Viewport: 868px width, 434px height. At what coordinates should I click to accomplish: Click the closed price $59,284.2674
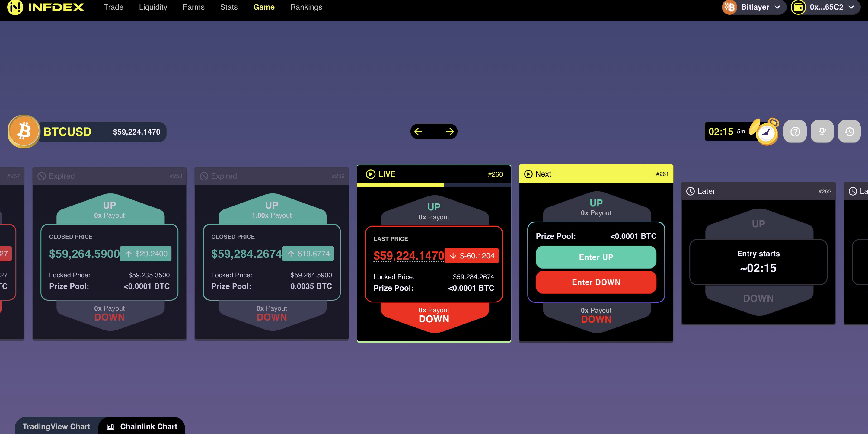click(247, 254)
